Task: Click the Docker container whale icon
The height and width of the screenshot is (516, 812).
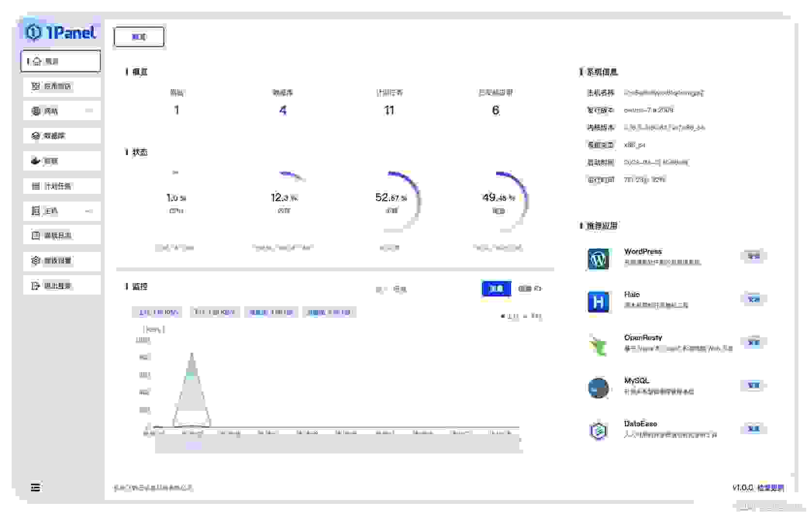Action: tap(35, 161)
